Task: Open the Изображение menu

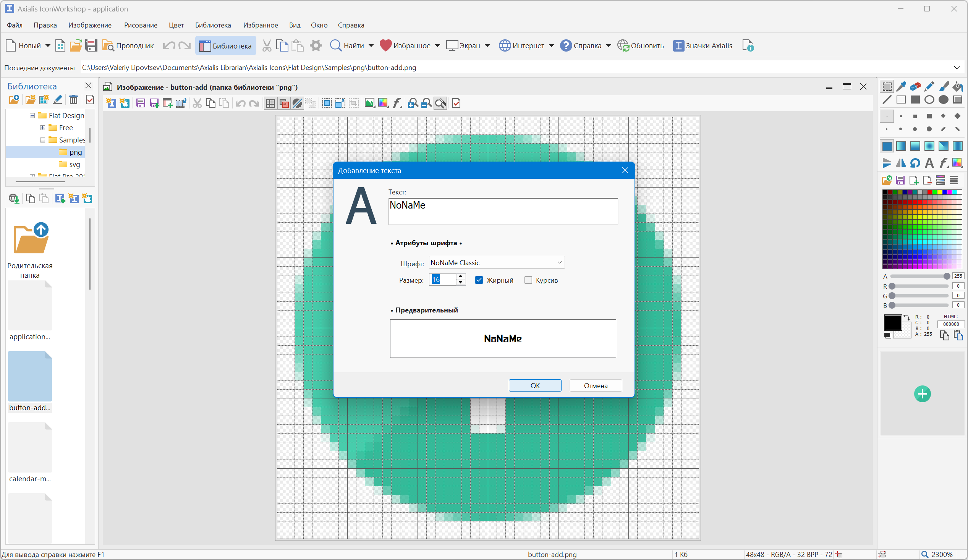Action: click(90, 25)
